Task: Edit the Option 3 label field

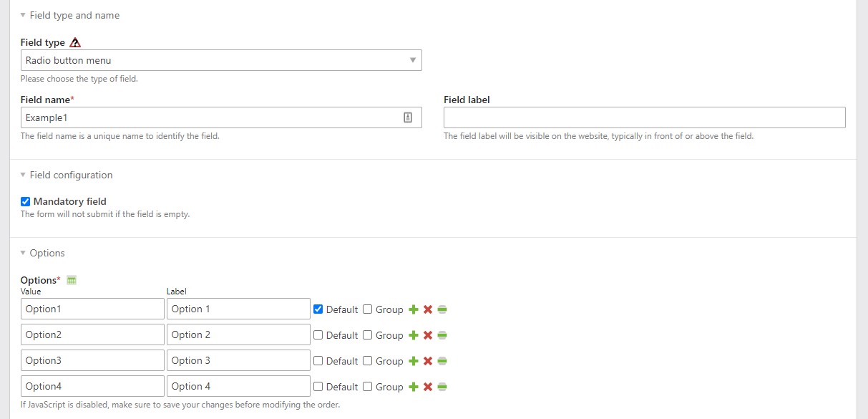Action: coord(238,360)
